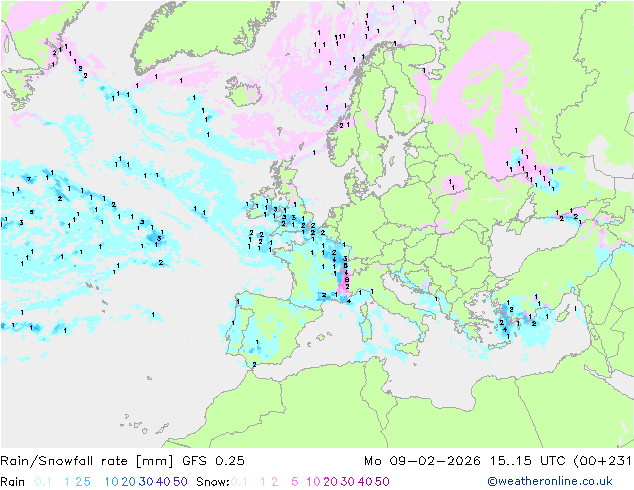634x490 pixels.
Task: Click the 'GFS 0.25' model label
Action: point(213,461)
